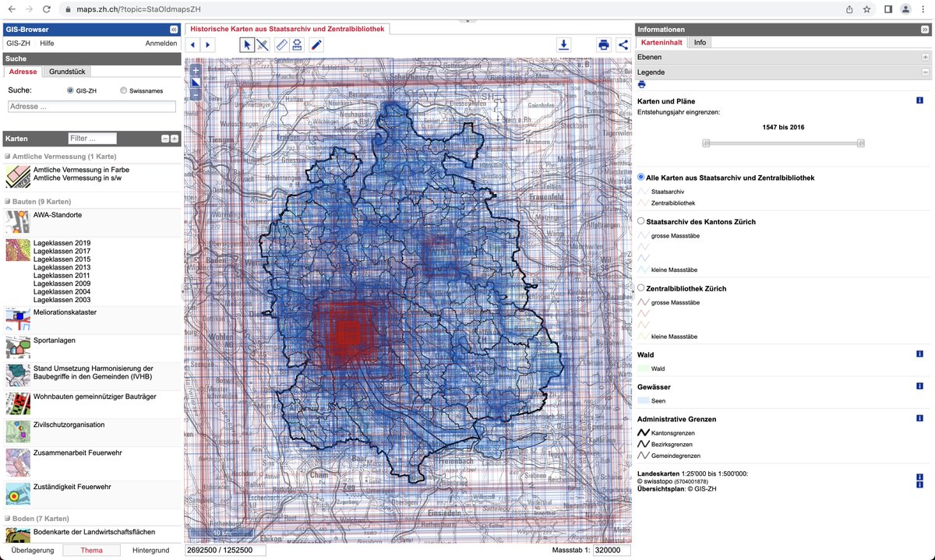Click the Adresse search input field
This screenshot has height=560, width=935.
[x=92, y=107]
